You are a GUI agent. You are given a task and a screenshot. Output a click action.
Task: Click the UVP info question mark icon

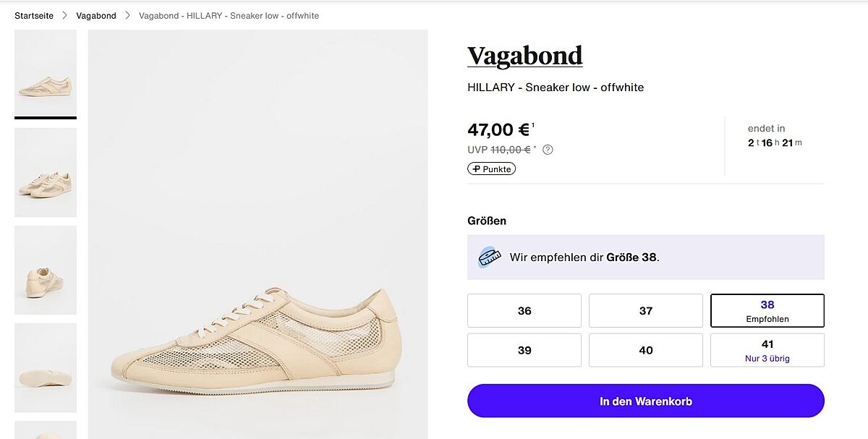(548, 150)
